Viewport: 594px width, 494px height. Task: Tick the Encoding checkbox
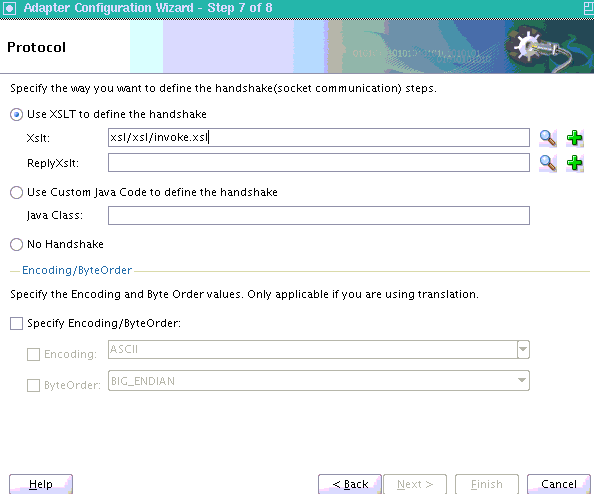[x=33, y=355]
